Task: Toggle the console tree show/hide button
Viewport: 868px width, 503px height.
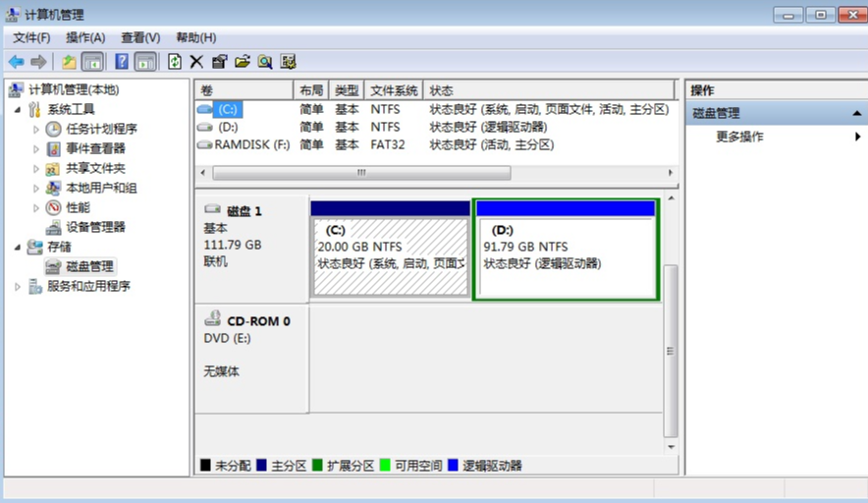Action: pos(92,62)
